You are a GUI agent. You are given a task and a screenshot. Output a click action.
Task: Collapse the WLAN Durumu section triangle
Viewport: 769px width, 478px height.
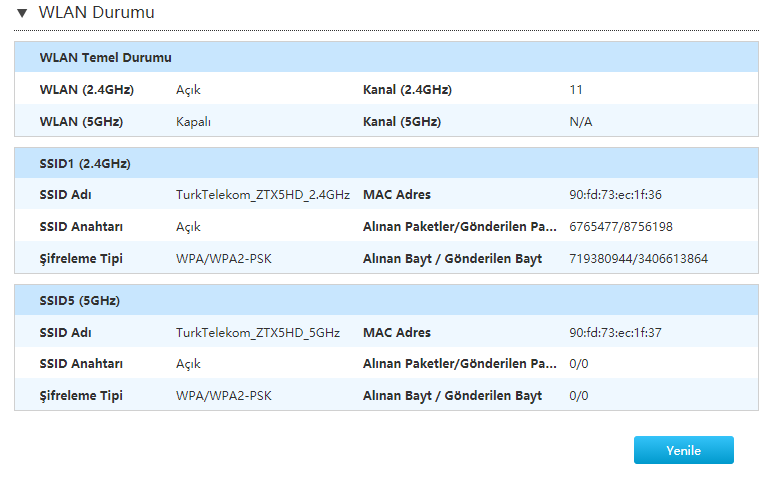point(22,14)
